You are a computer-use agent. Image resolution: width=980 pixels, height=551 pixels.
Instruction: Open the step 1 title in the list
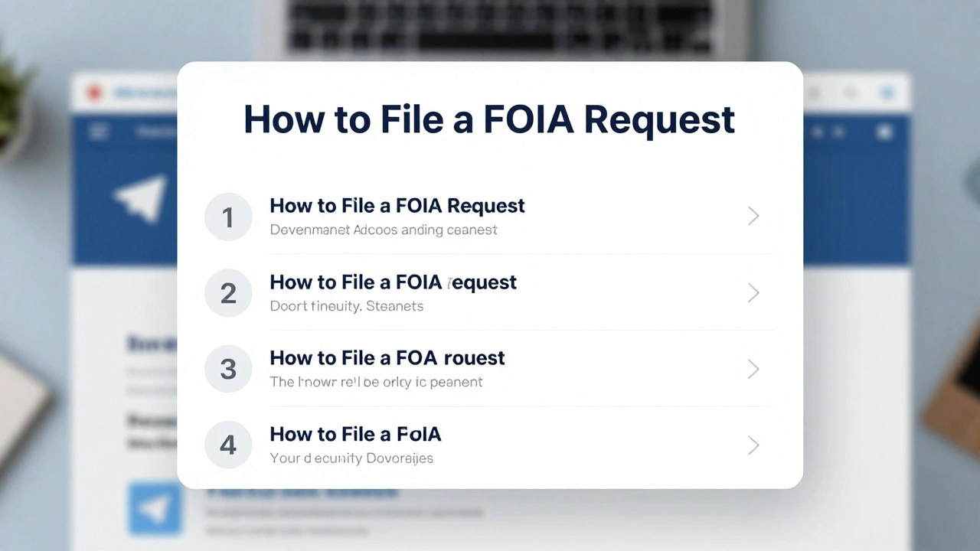(x=397, y=206)
